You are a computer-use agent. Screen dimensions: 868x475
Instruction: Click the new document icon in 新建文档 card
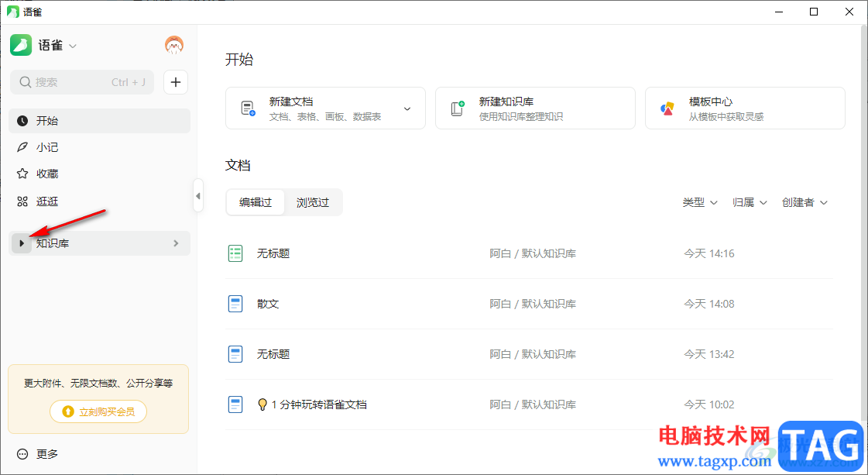[248, 108]
